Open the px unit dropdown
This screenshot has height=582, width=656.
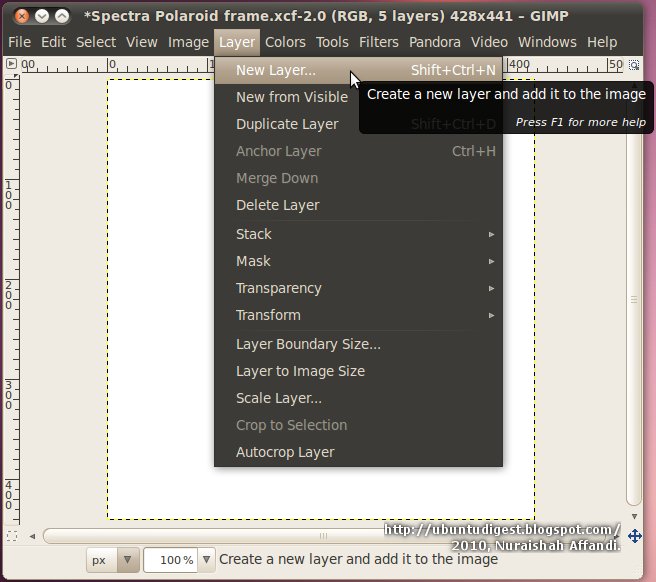[x=113, y=560]
